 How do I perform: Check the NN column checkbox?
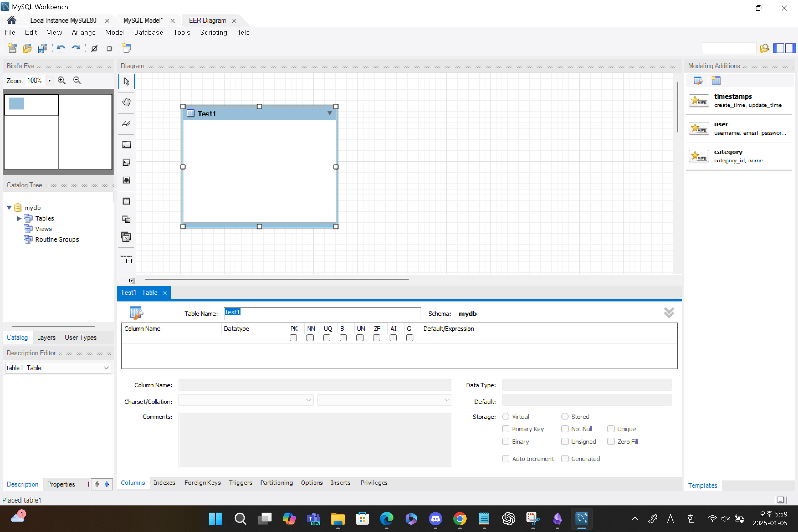[310, 338]
